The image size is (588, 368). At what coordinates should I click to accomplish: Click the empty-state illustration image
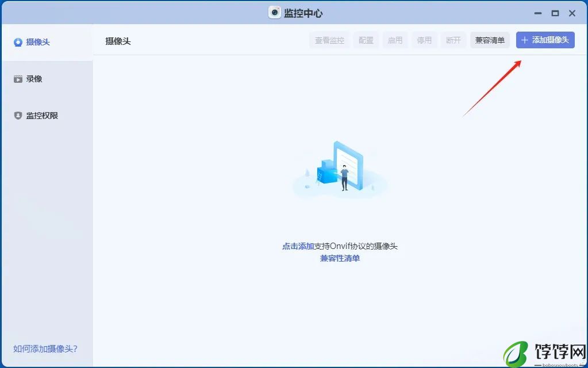(x=340, y=170)
